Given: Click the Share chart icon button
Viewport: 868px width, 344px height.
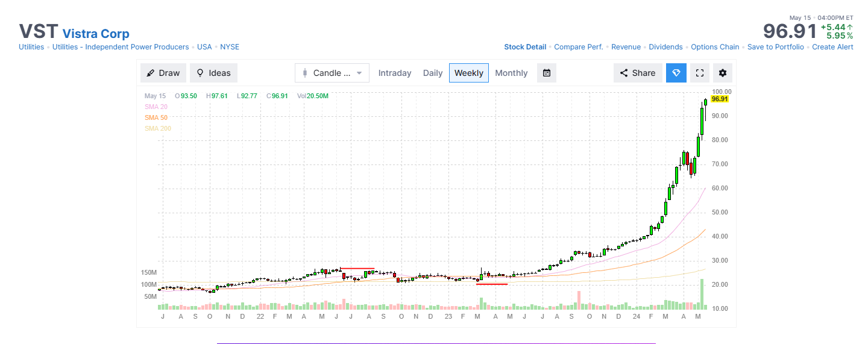Looking at the screenshot, I should click(638, 73).
